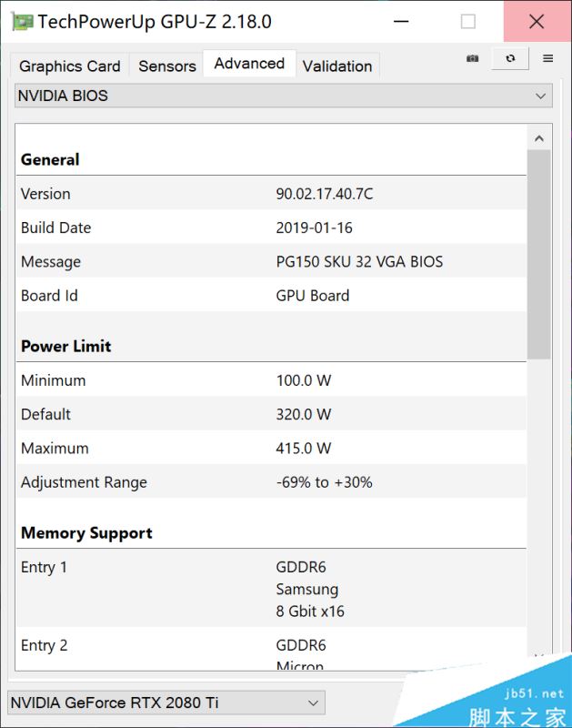Click the Board Id value GPU Board
572x728 pixels.
(x=312, y=295)
